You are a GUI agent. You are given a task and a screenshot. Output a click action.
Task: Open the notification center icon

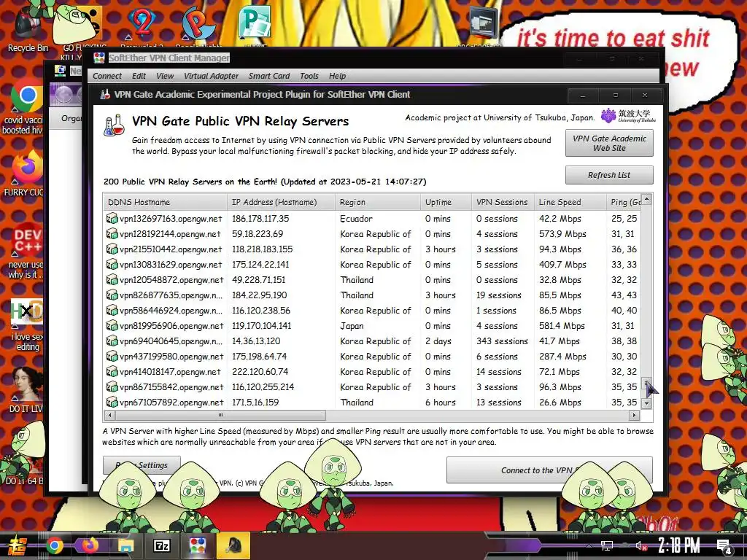pos(724,547)
